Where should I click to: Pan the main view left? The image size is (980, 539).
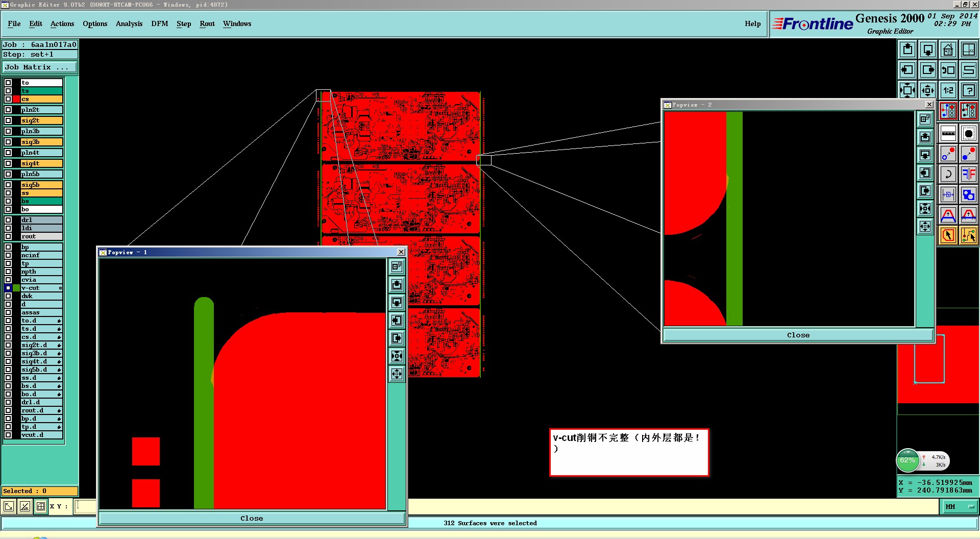pyautogui.click(x=908, y=70)
